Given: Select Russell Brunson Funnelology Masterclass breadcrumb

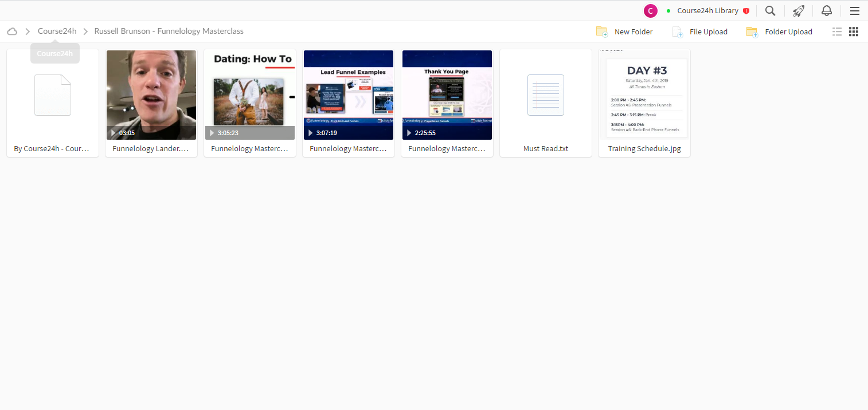Looking at the screenshot, I should pyautogui.click(x=169, y=31).
